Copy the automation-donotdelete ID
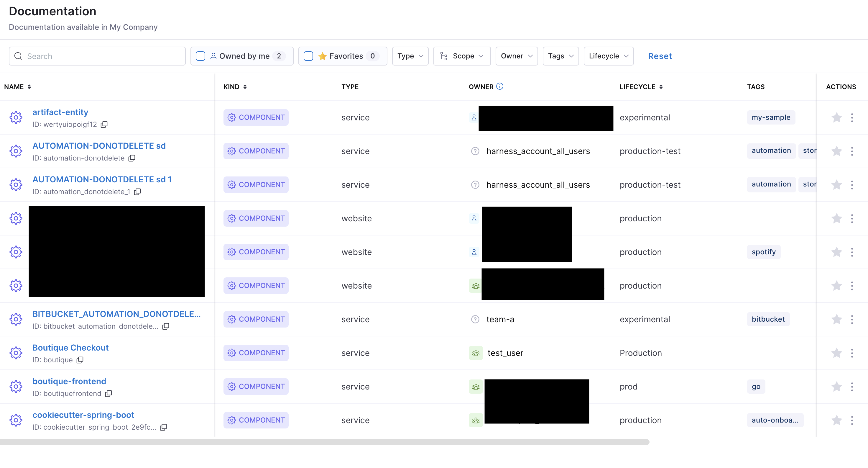The width and height of the screenshot is (868, 468). pos(132,158)
